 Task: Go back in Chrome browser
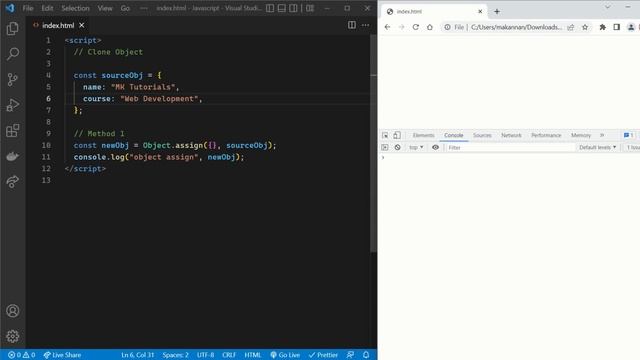pyautogui.click(x=387, y=27)
